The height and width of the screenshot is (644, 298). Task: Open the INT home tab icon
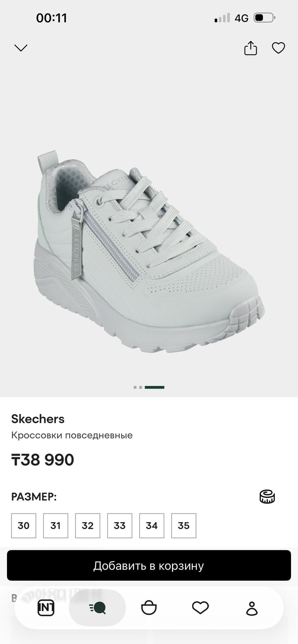pos(46,608)
